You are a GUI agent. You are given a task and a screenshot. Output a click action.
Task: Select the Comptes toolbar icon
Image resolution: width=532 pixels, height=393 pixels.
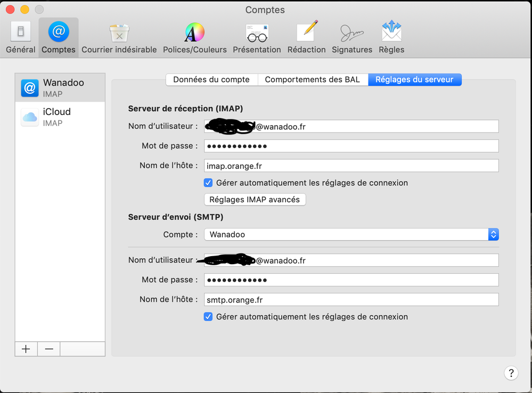(x=59, y=37)
